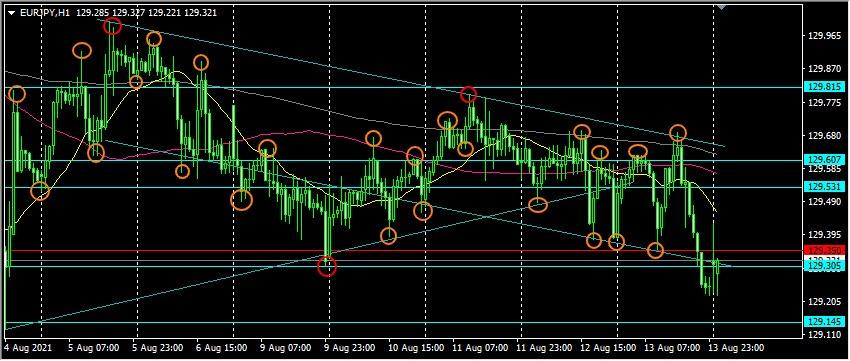The image size is (850, 361).
Task: Click the orange circle at the last swing low
Action: point(655,250)
